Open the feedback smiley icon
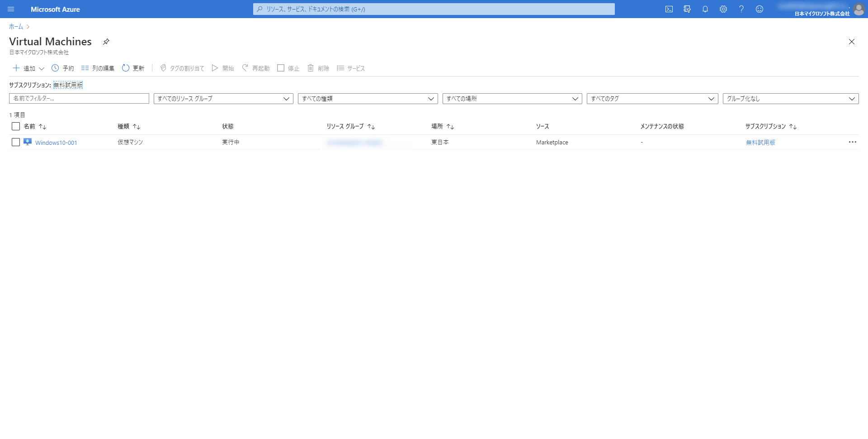The image size is (868, 439). click(759, 9)
